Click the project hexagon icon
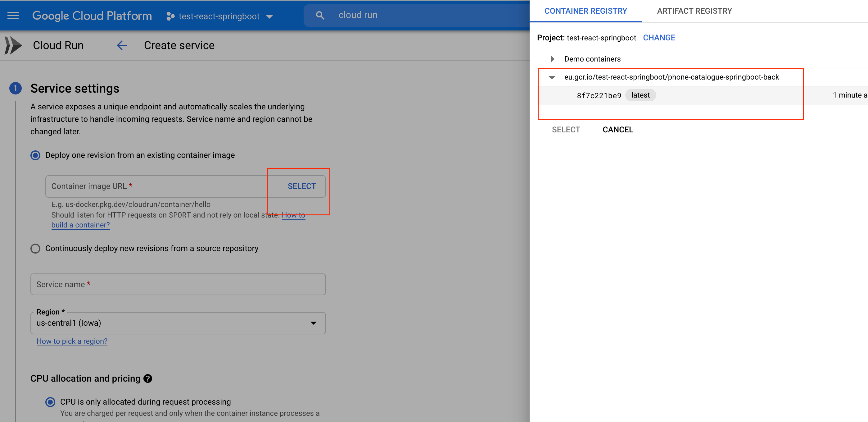The width and height of the screenshot is (868, 422). [x=170, y=16]
